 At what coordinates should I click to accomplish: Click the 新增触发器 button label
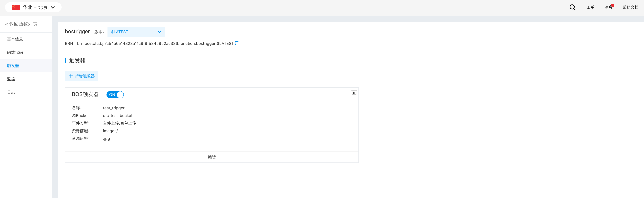(x=85, y=76)
